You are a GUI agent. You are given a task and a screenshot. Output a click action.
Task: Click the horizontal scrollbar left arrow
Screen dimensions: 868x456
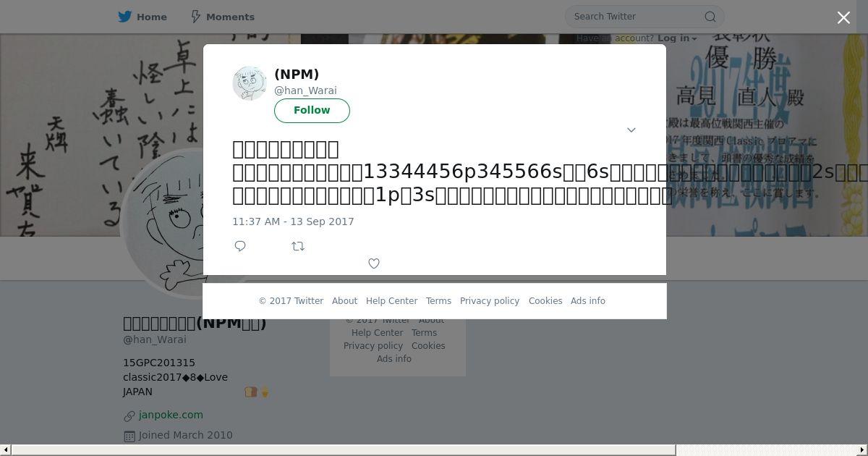click(6, 450)
